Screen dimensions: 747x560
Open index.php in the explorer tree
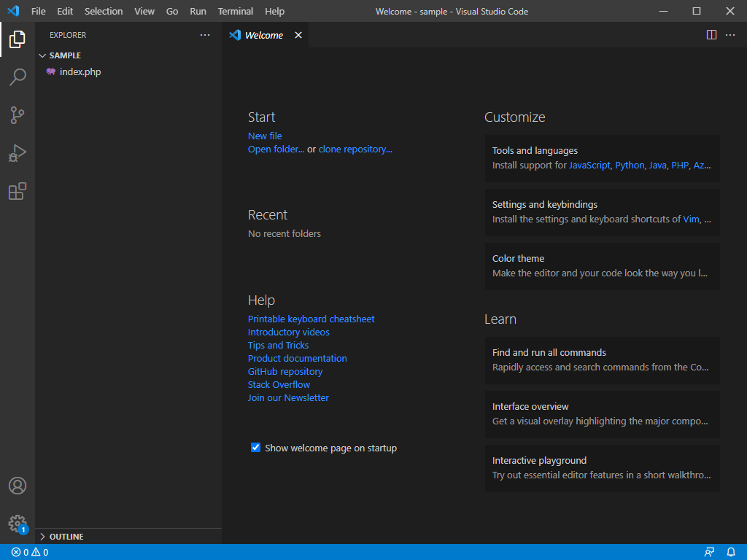click(128, 72)
